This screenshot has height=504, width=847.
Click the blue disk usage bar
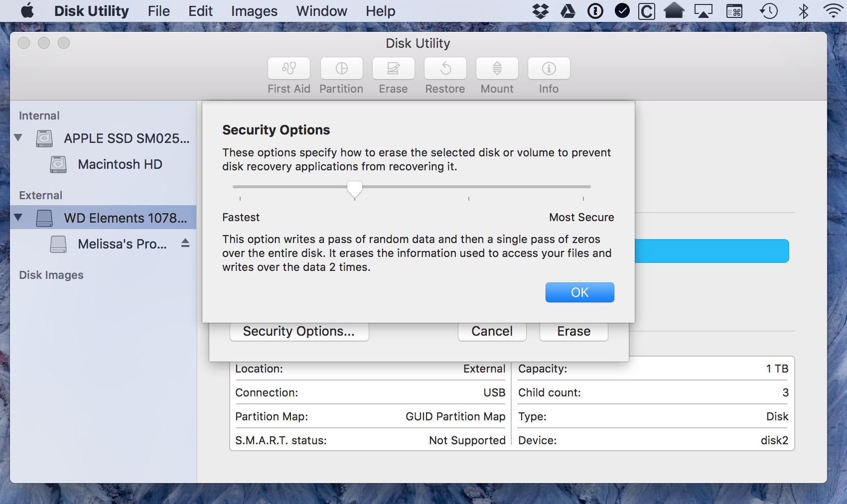coord(711,251)
